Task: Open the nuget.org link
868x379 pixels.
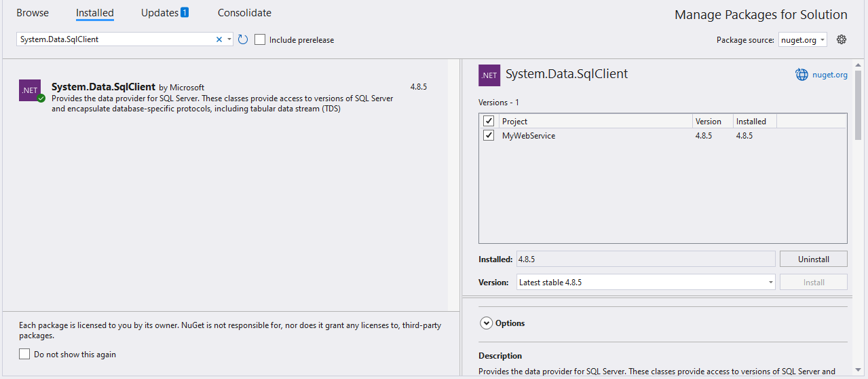Action: [x=830, y=75]
